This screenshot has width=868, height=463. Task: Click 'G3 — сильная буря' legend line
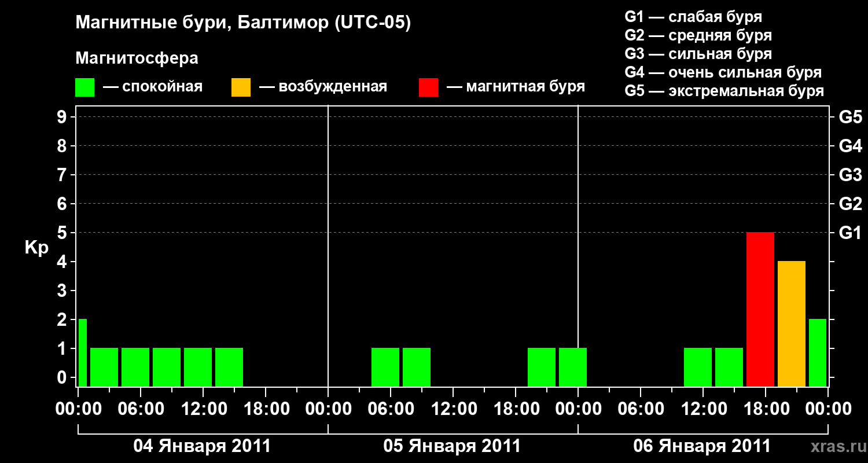698,54
